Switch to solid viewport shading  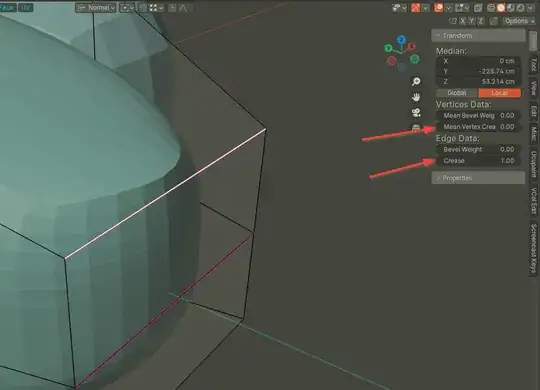[501, 8]
